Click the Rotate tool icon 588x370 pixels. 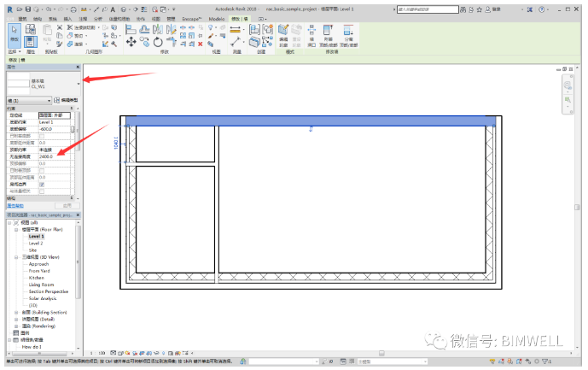click(158, 41)
